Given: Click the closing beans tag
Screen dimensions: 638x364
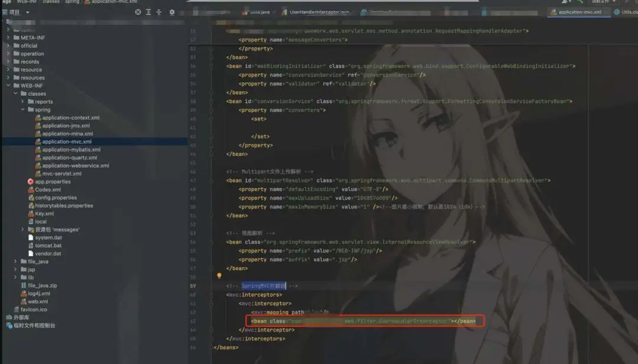Looking at the screenshot, I should (226, 347).
